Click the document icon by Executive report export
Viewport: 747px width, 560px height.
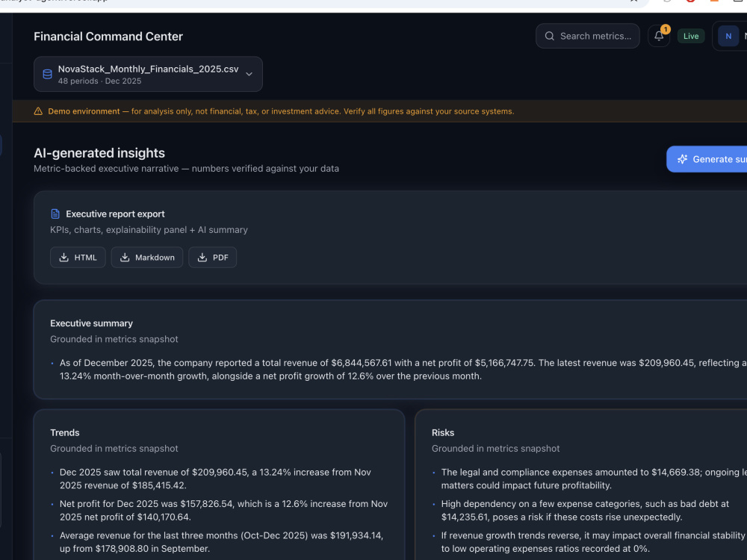pyautogui.click(x=55, y=214)
